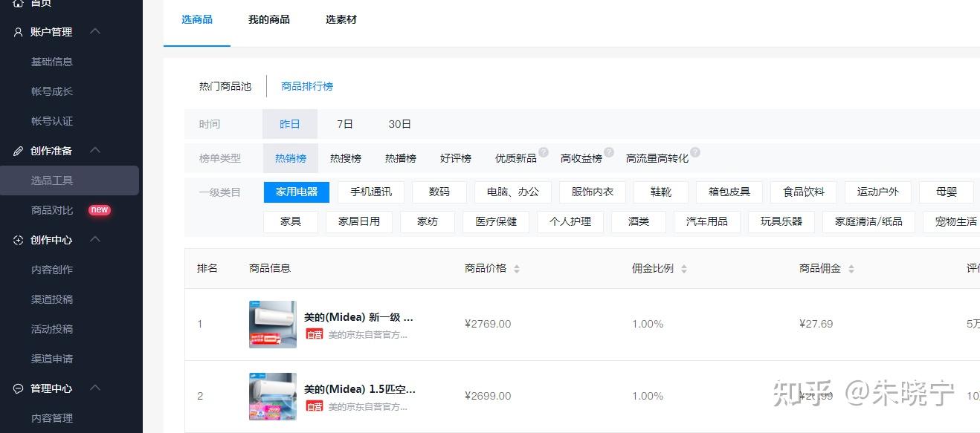This screenshot has height=433, width=980.
Task: Collapse the 账户管理 sidebar section
Action: tap(94, 31)
